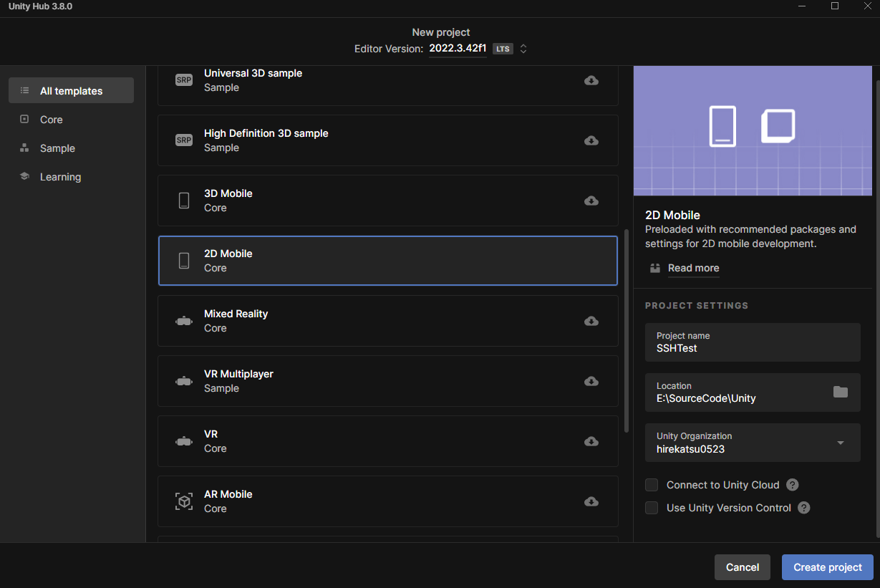
Task: Click the Project name field SSHTest
Action: point(753,342)
